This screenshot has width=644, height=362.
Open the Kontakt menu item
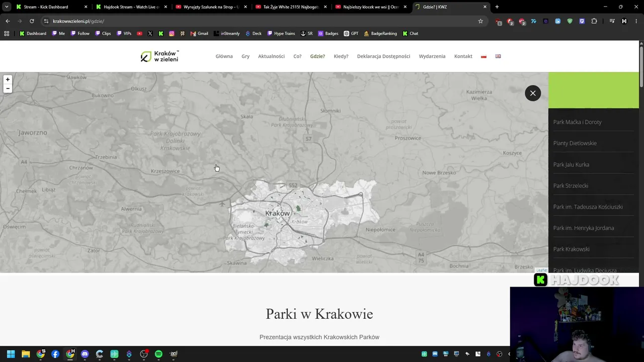[463, 56]
